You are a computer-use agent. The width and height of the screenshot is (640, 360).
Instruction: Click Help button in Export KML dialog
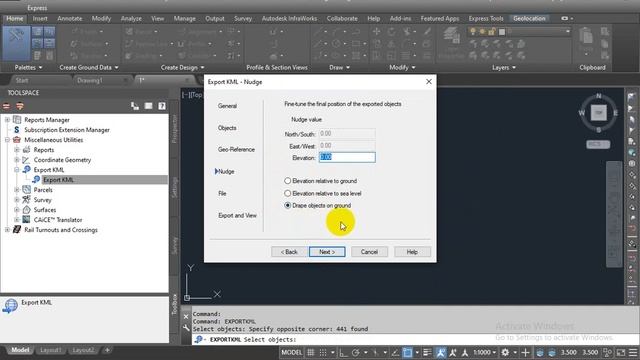tap(412, 252)
